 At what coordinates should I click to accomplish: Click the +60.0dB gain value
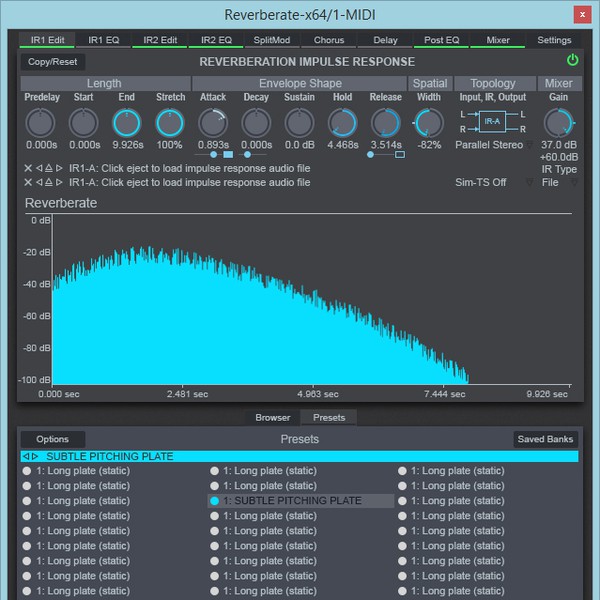click(559, 157)
